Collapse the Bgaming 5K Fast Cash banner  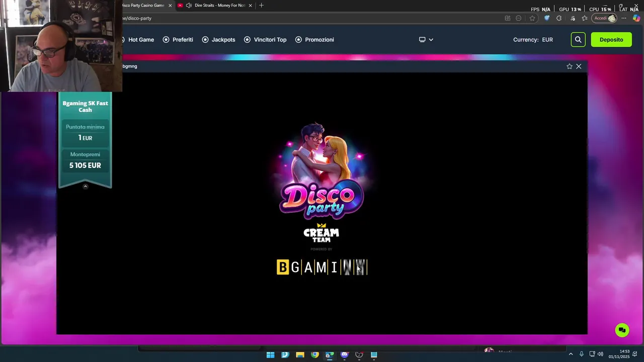tap(85, 187)
